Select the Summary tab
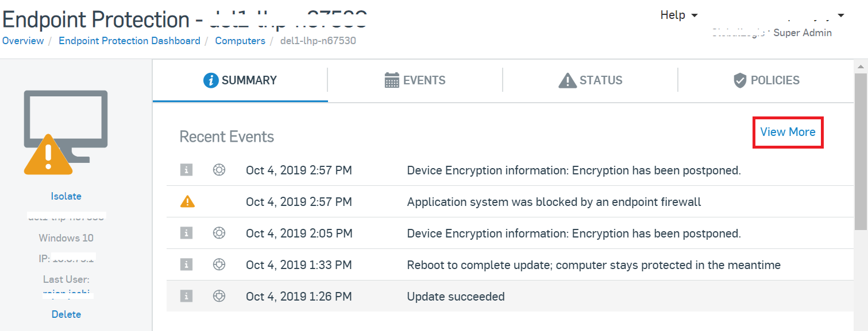Image resolution: width=868 pixels, height=331 pixels. click(240, 80)
